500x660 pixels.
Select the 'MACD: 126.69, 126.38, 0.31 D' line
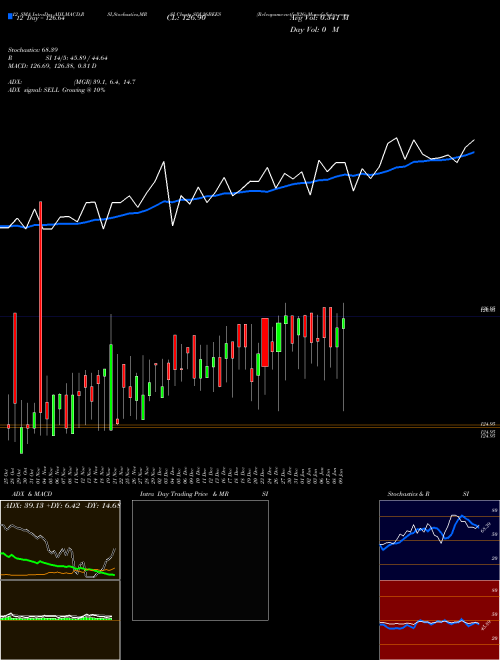click(x=52, y=66)
